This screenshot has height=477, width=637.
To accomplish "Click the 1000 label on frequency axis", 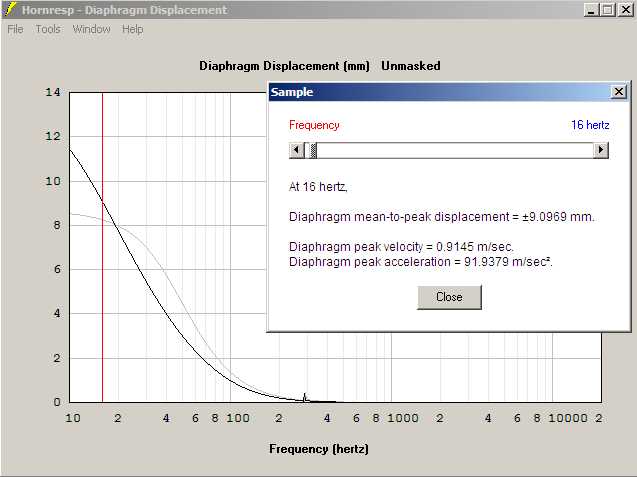I will pos(403,418).
